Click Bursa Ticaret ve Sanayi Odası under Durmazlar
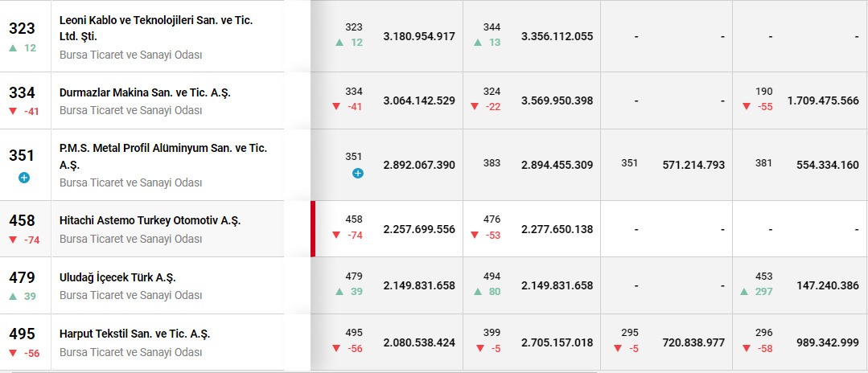Image resolution: width=868 pixels, height=373 pixels. point(130,110)
